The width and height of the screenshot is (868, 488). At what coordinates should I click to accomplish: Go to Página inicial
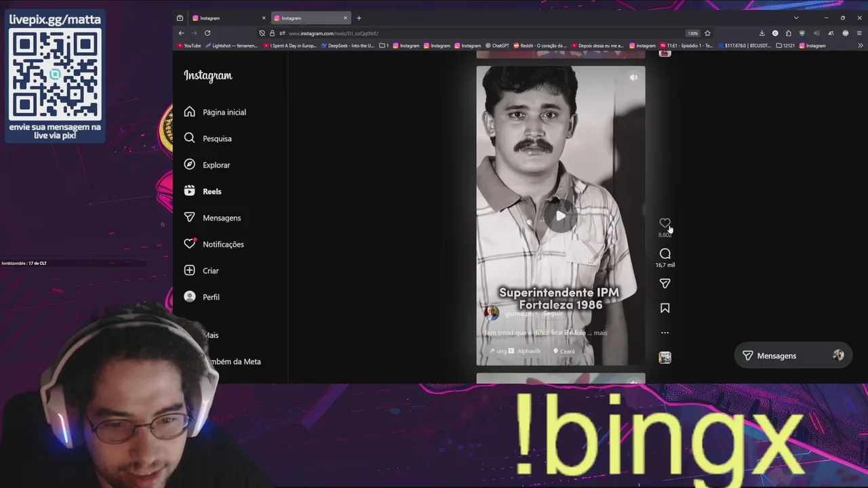215,112
